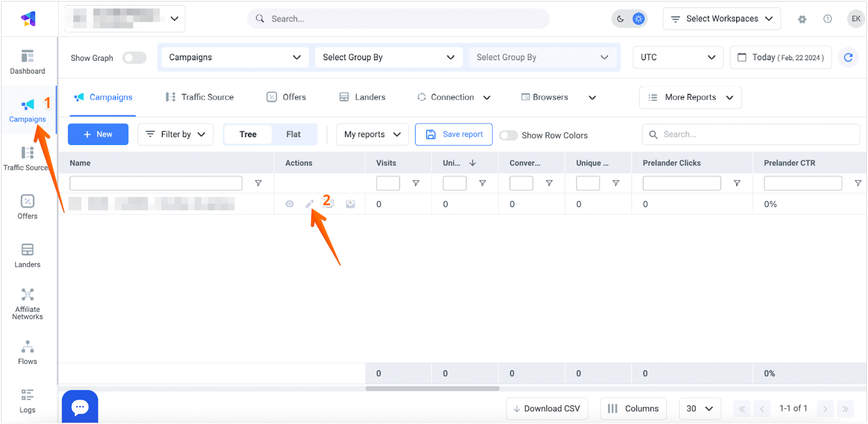
Task: Click the help question mark icon
Action: [827, 19]
